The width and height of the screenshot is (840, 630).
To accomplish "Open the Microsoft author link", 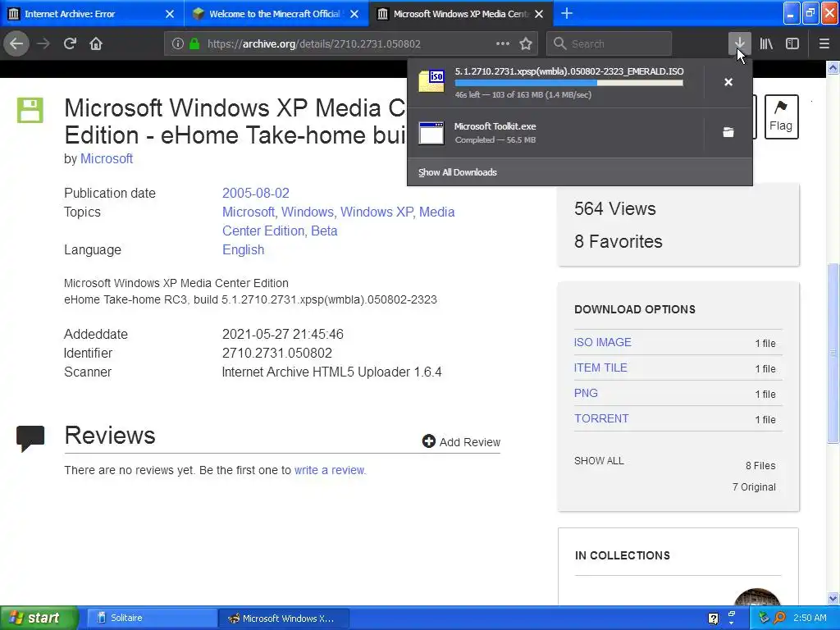I will click(x=107, y=158).
